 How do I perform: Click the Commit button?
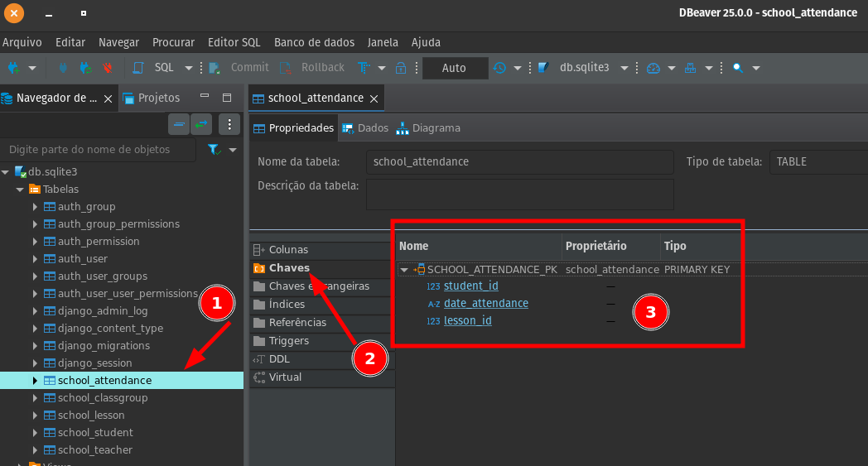point(239,68)
